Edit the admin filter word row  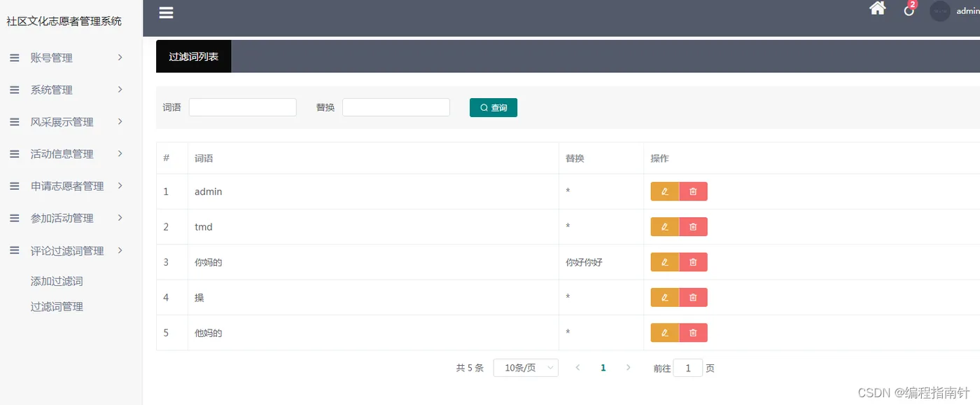(x=665, y=191)
